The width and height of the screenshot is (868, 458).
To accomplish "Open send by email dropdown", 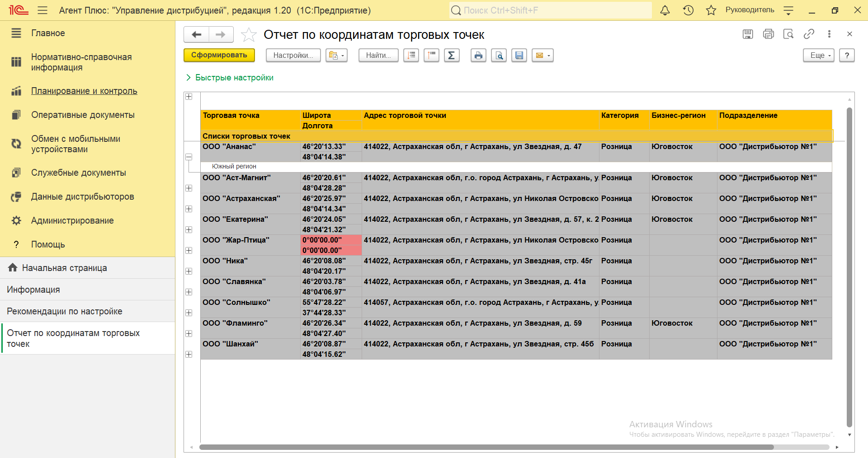I will [x=542, y=55].
